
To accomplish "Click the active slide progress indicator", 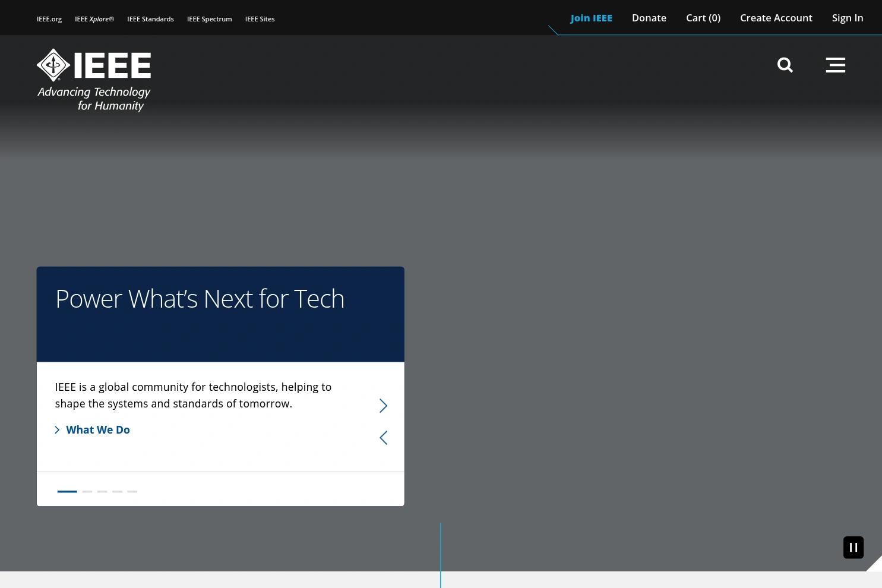I will (67, 491).
